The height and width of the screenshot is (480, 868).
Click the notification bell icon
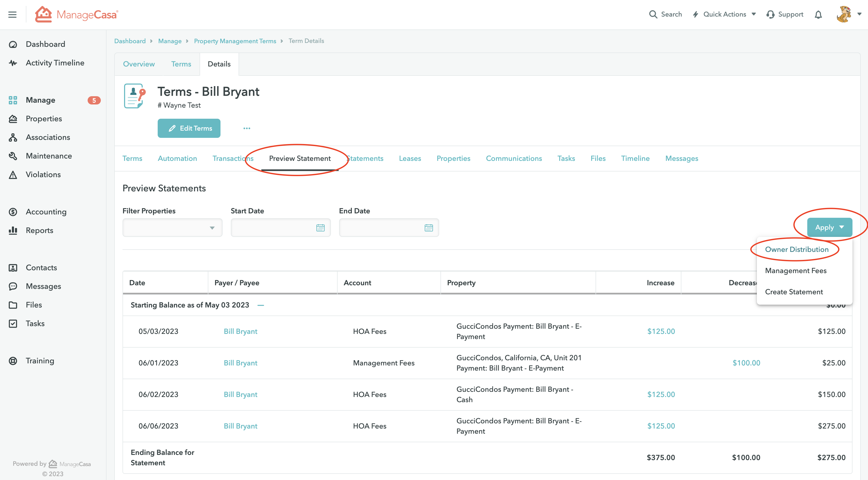click(x=818, y=14)
